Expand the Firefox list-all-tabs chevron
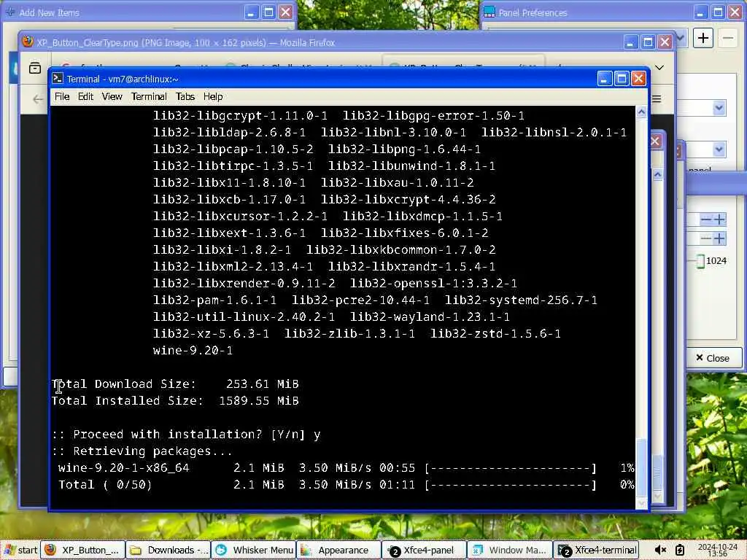The height and width of the screenshot is (560, 747). pos(659,68)
